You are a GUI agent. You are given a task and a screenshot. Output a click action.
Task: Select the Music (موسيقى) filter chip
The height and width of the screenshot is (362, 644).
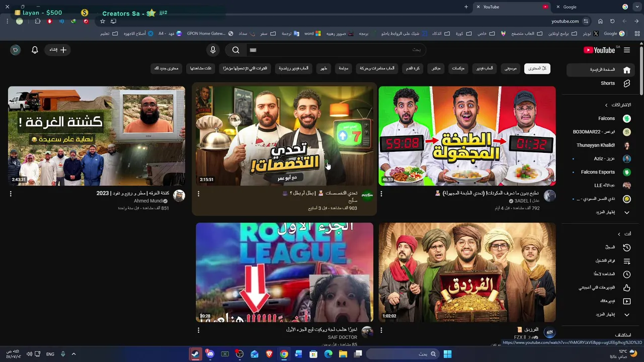[511, 68]
